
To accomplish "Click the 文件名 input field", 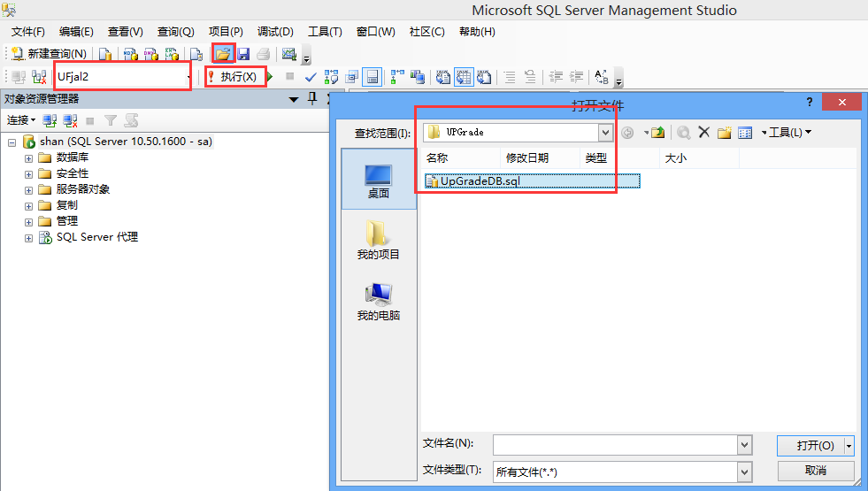I will pos(615,445).
